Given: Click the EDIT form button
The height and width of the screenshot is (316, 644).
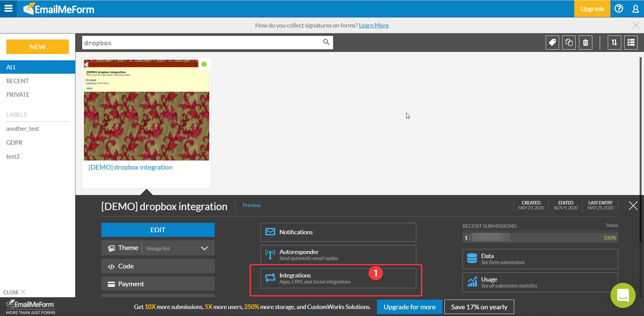Looking at the screenshot, I should coord(158,230).
